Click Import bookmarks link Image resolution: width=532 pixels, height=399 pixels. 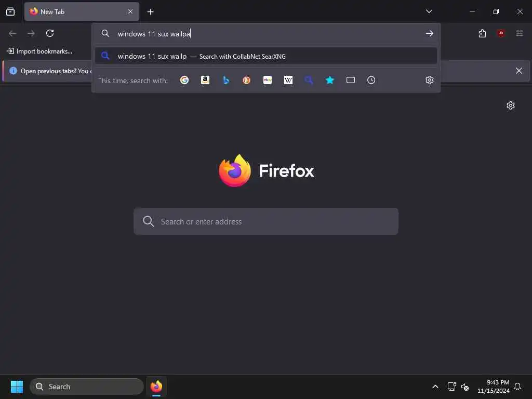(39, 51)
